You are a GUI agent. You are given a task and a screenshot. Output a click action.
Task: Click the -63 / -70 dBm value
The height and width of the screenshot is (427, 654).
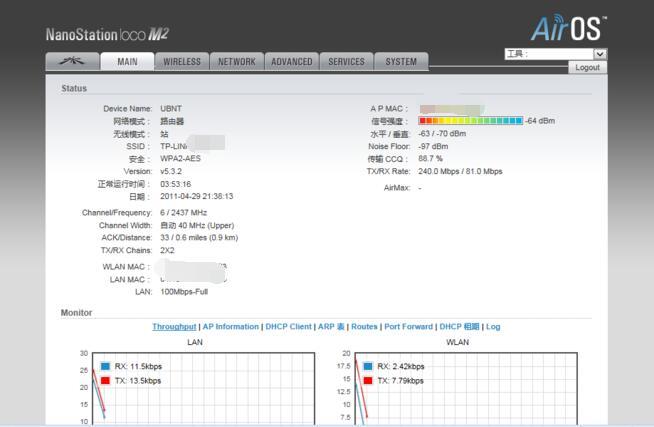(x=442, y=133)
